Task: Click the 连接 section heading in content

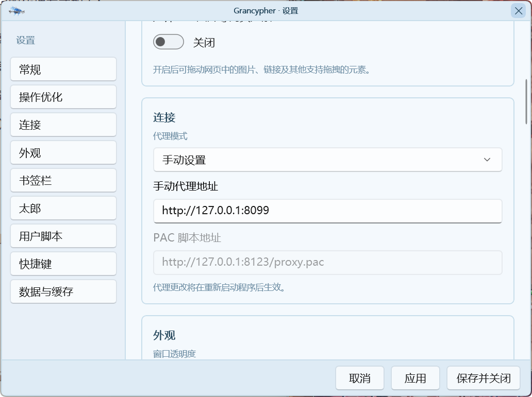Action: 164,117
